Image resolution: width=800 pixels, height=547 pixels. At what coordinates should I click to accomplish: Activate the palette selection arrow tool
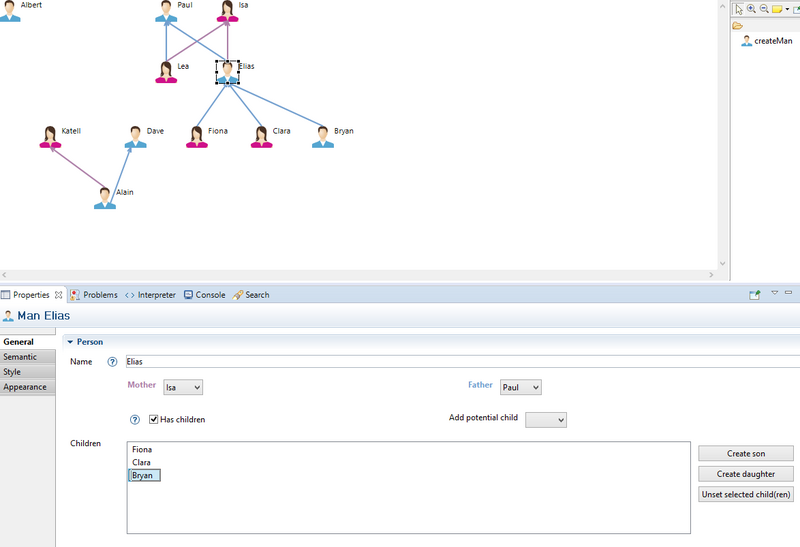739,9
